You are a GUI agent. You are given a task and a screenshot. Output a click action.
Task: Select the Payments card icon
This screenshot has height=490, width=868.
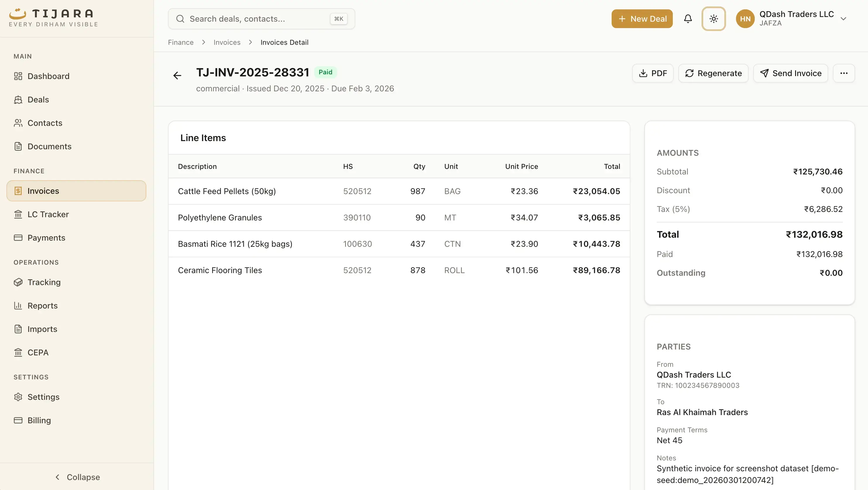pyautogui.click(x=18, y=238)
